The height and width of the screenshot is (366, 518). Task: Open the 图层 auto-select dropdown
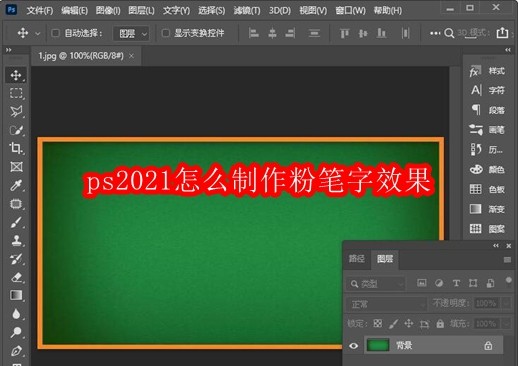(x=131, y=33)
